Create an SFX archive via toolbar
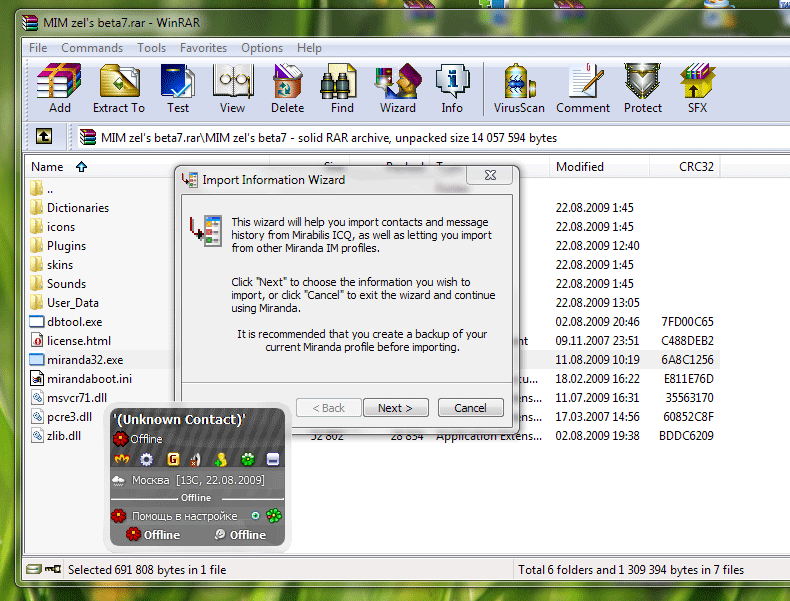 tap(697, 88)
